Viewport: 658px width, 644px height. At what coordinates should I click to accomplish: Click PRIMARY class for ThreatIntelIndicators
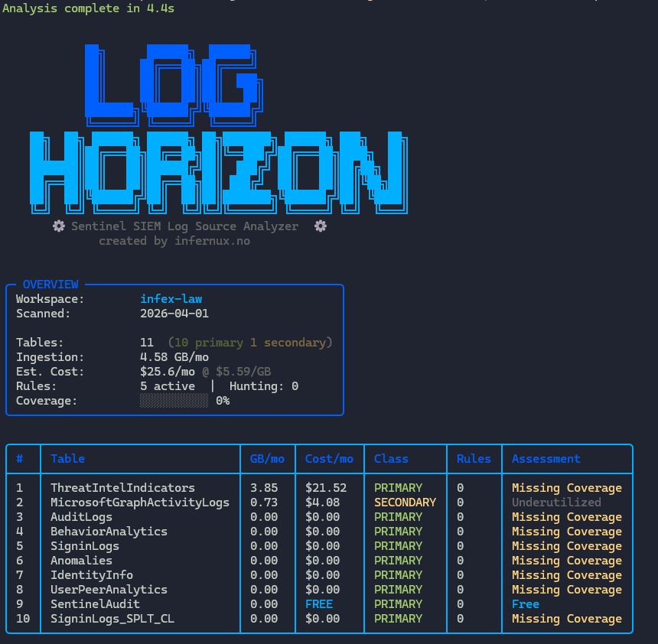coord(398,487)
